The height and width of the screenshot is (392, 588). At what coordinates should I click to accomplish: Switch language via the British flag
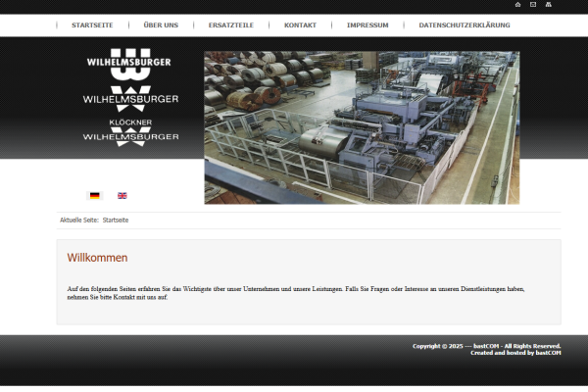click(x=122, y=195)
